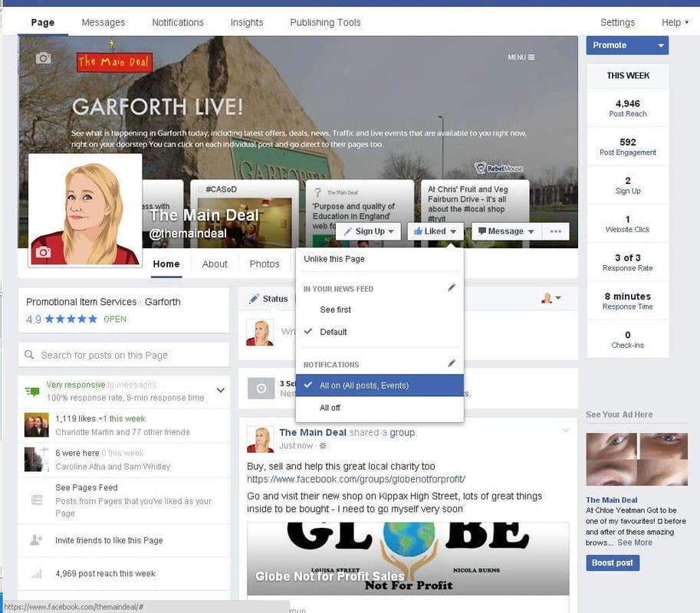Select All on notifications option
The height and width of the screenshot is (613, 700).
coord(380,385)
